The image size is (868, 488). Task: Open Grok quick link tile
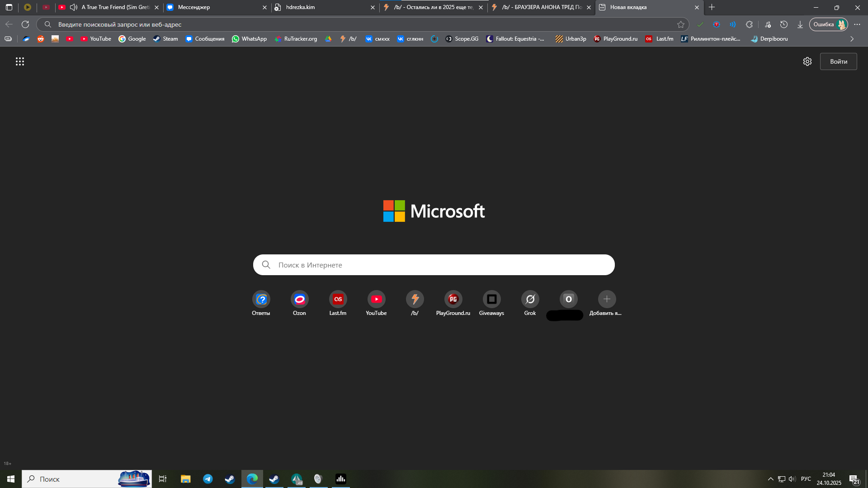click(530, 299)
